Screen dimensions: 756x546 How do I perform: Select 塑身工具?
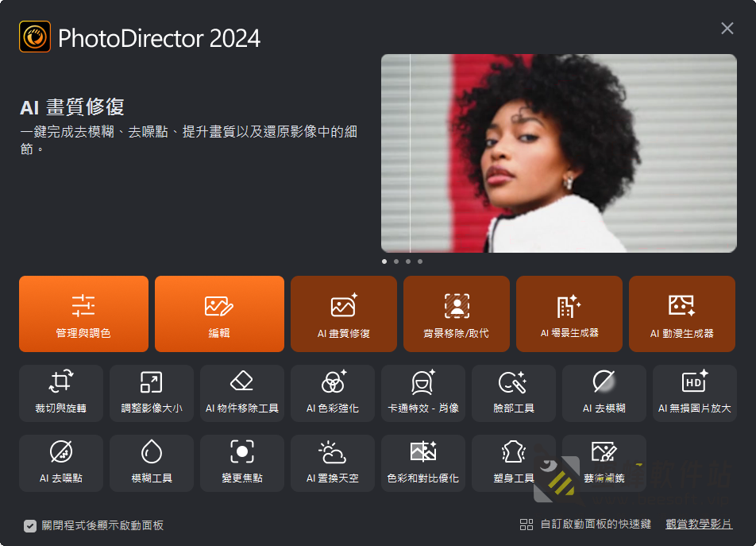coord(514,463)
